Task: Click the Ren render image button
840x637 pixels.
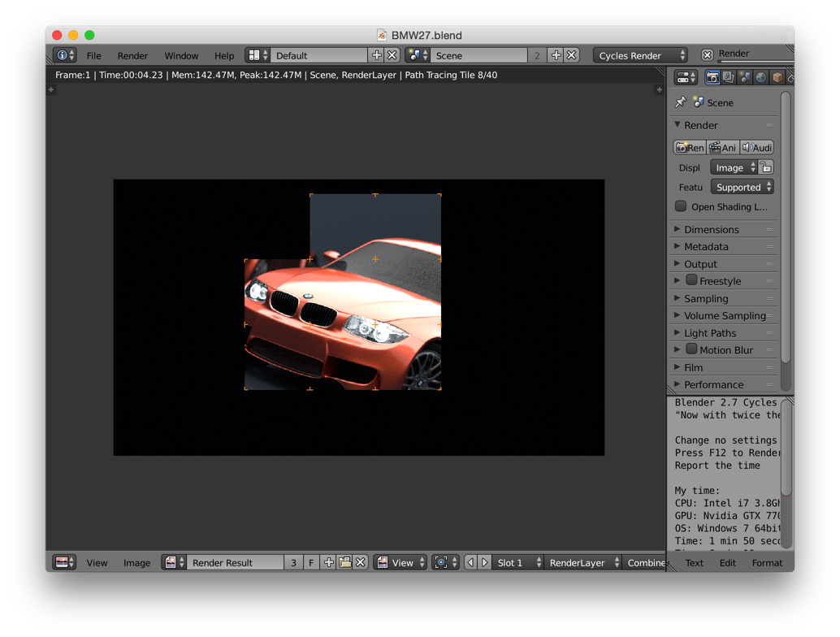Action: point(690,147)
